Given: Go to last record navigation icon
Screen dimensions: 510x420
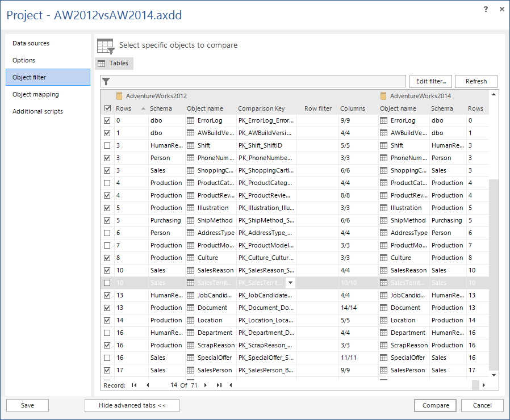Looking at the screenshot, I should [x=219, y=385].
